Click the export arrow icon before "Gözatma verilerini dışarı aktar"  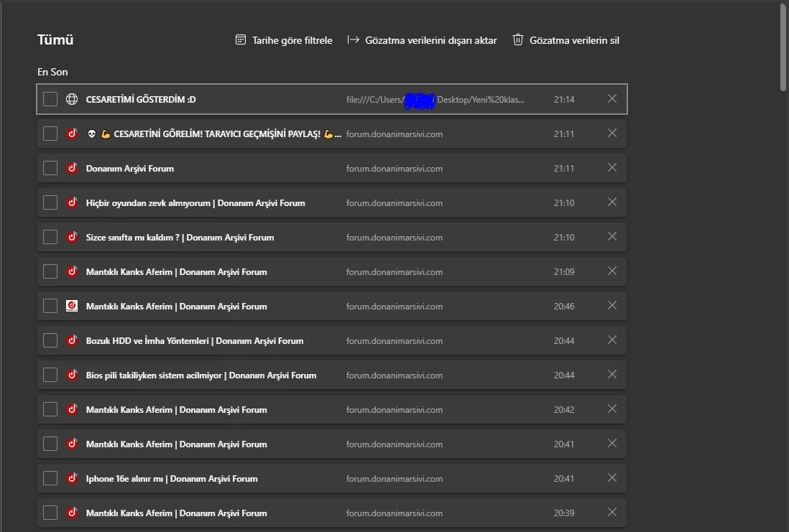[353, 40]
